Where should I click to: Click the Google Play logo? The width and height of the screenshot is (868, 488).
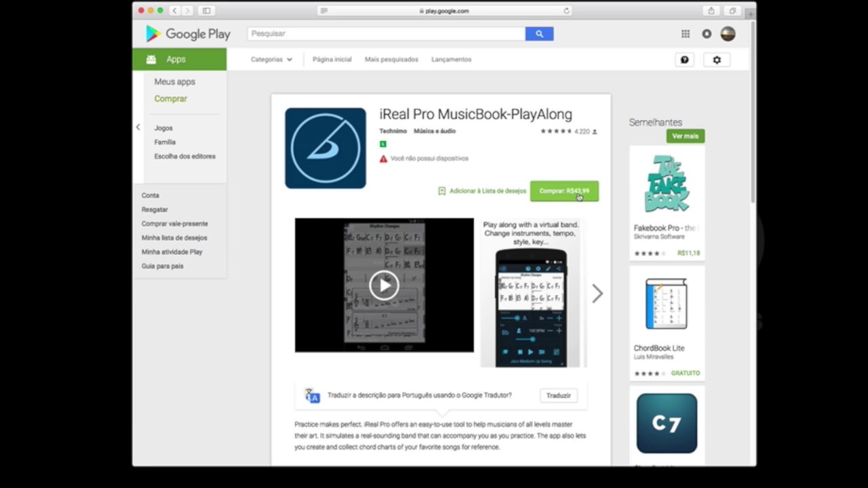click(x=188, y=33)
